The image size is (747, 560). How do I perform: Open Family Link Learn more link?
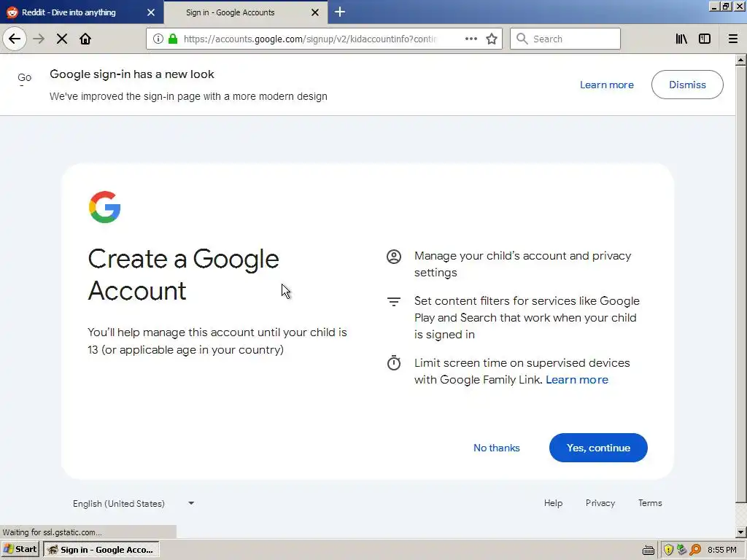tap(577, 379)
